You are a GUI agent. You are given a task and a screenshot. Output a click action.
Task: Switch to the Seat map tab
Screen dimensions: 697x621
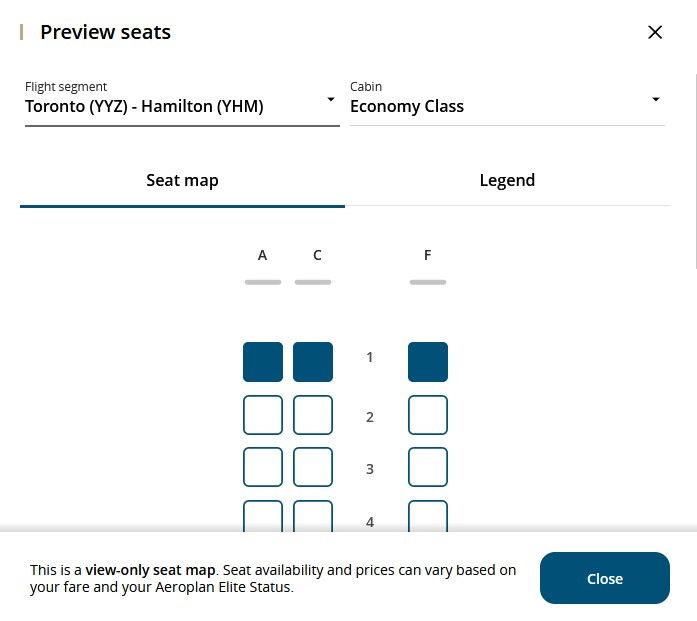tap(182, 180)
